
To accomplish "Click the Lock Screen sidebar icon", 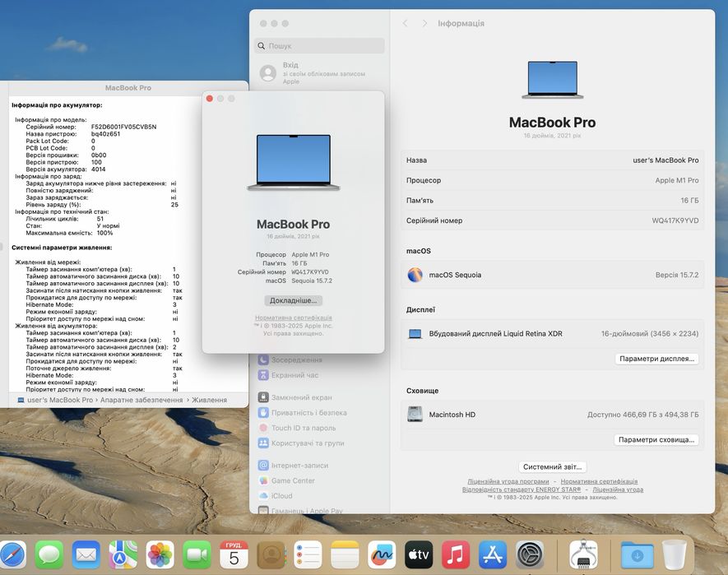I will 263,397.
